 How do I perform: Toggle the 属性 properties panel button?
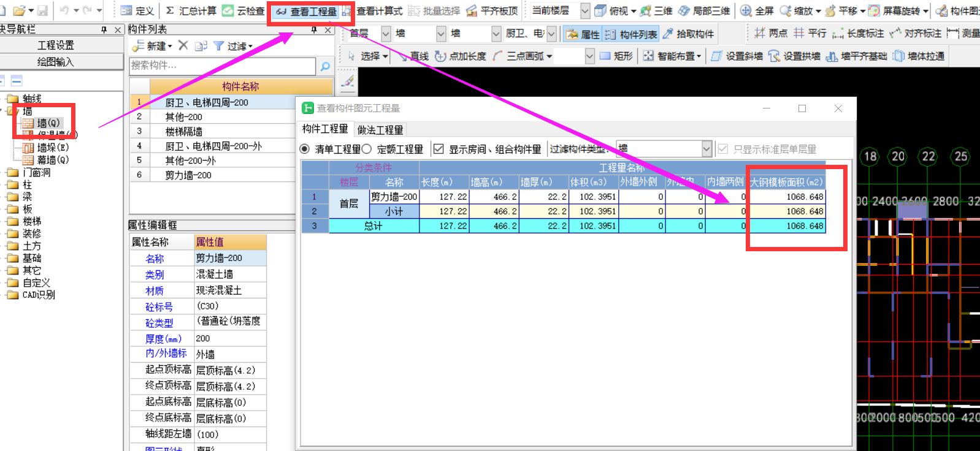tap(583, 34)
